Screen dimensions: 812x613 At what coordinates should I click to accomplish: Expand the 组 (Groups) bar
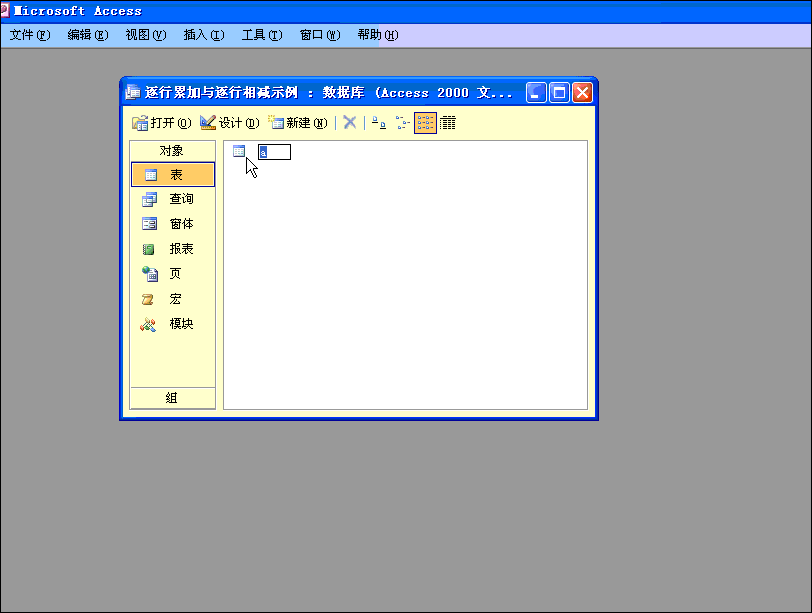tap(172, 398)
